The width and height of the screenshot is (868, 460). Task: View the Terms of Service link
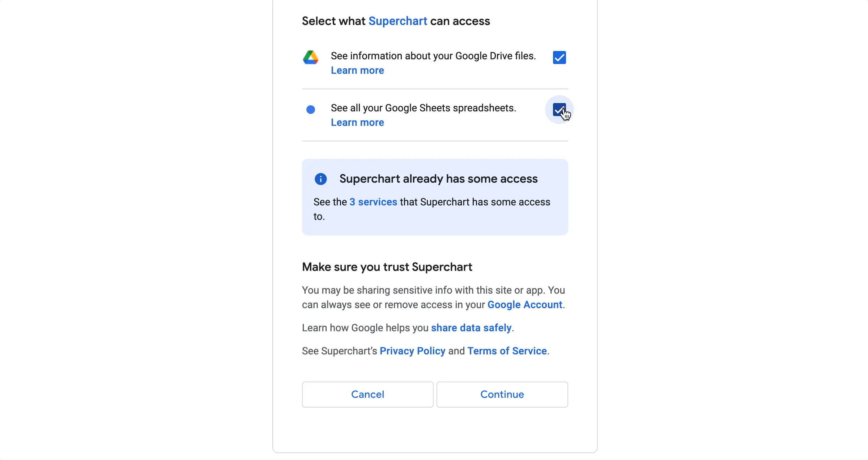pyautogui.click(x=507, y=351)
